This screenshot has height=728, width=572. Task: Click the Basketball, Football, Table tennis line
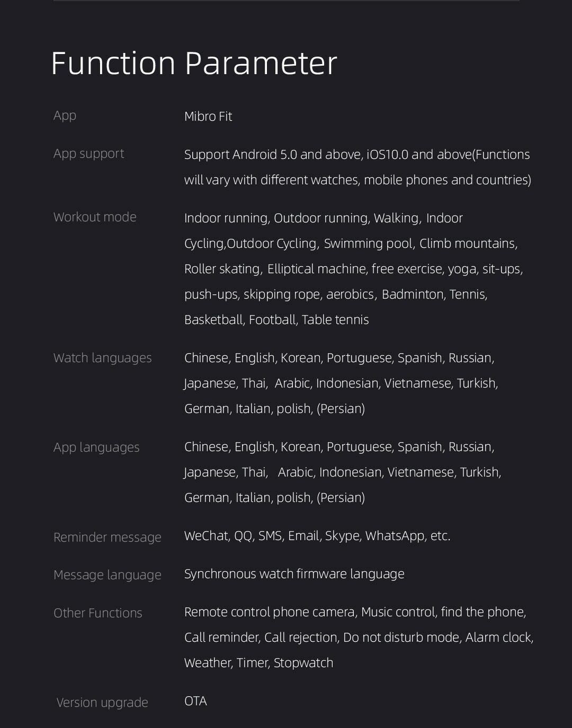[276, 320]
